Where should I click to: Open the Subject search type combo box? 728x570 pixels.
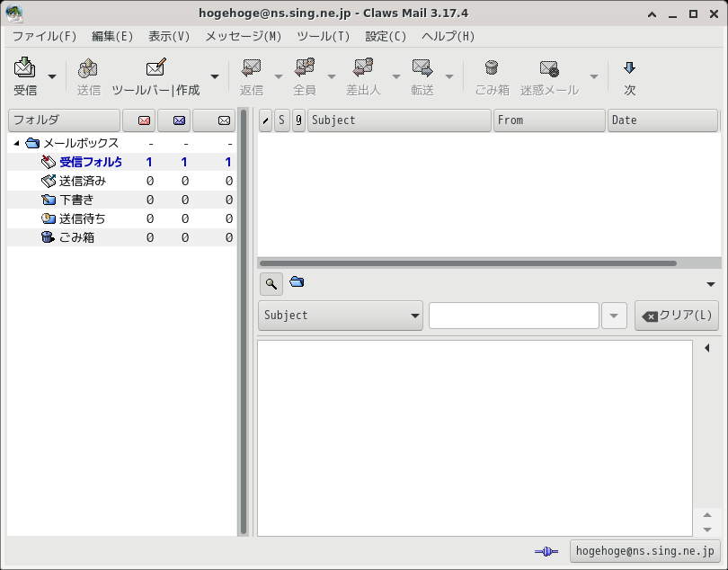(341, 316)
